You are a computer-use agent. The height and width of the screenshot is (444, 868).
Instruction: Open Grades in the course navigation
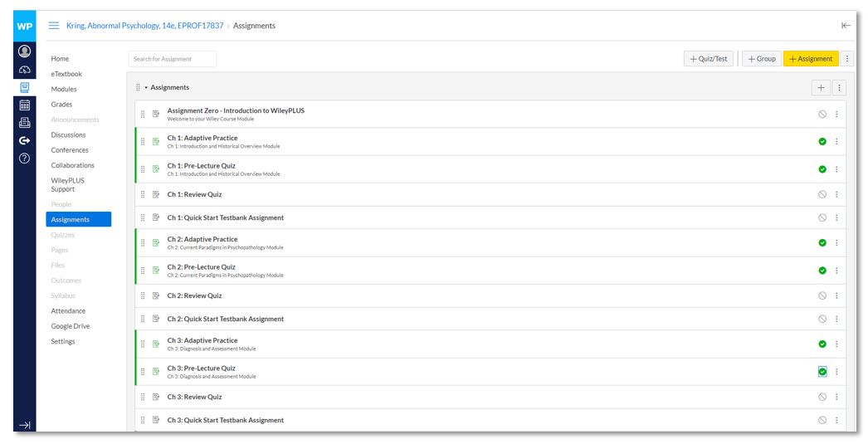pyautogui.click(x=61, y=104)
